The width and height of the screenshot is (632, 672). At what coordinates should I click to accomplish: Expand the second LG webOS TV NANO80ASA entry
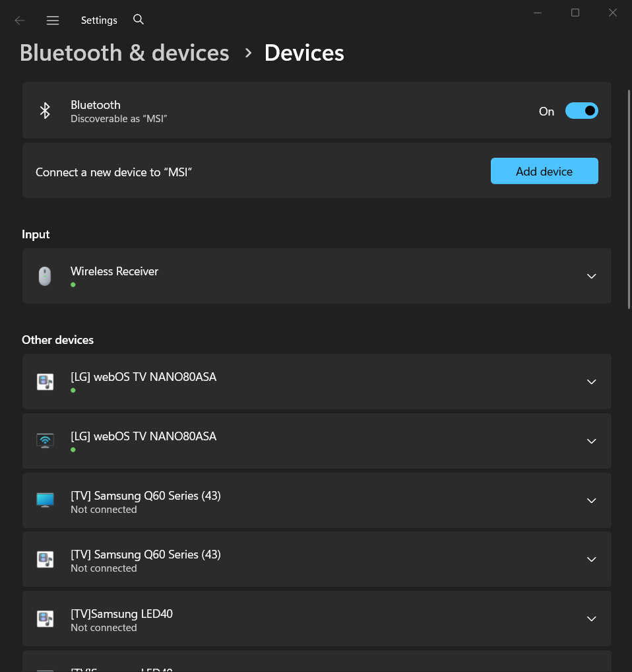(x=591, y=441)
